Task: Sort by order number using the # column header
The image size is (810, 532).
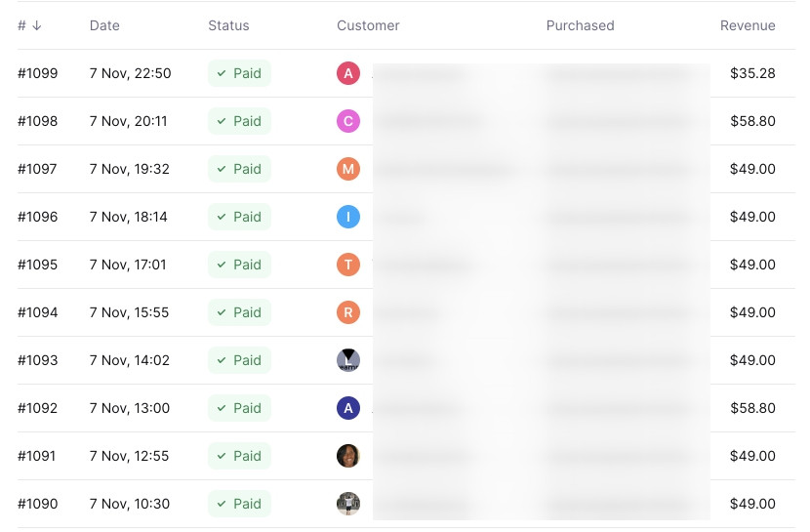Action: (29, 25)
